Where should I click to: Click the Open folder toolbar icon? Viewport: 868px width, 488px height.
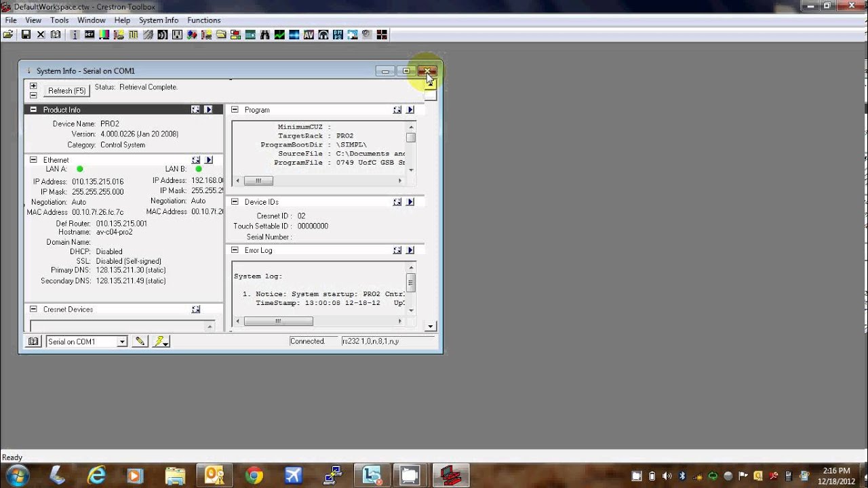tap(8, 35)
